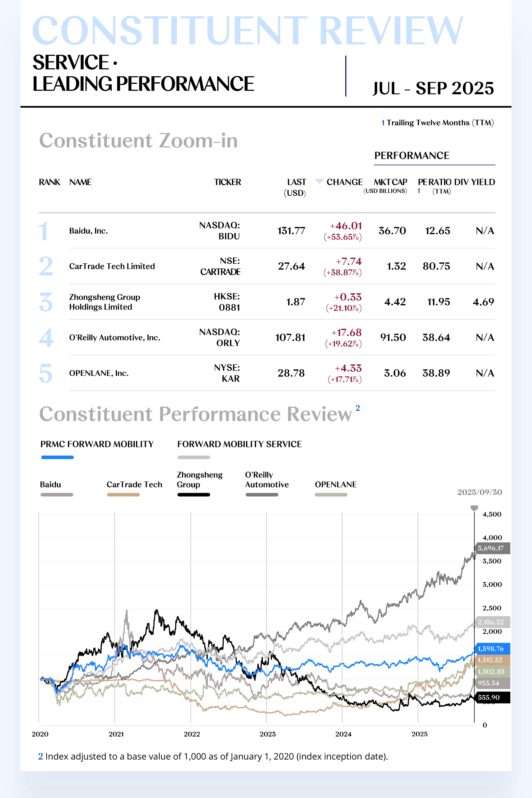Click the TICKER column header

227,182
